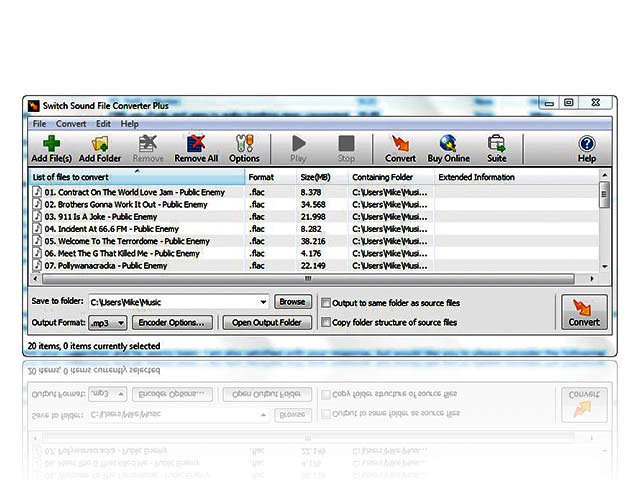Open the Help icon in the toolbar
The width and height of the screenshot is (640, 480).
[587, 148]
